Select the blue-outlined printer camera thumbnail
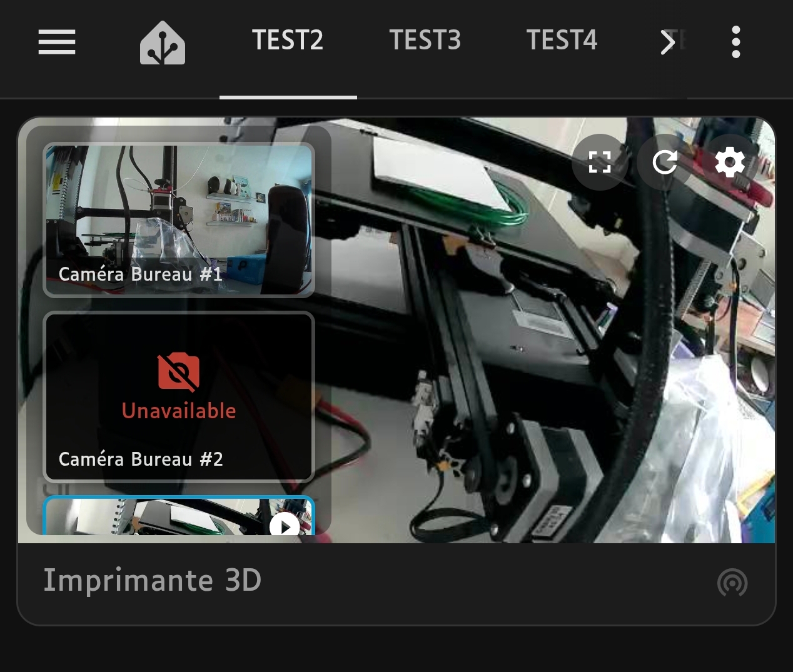 pyautogui.click(x=179, y=516)
